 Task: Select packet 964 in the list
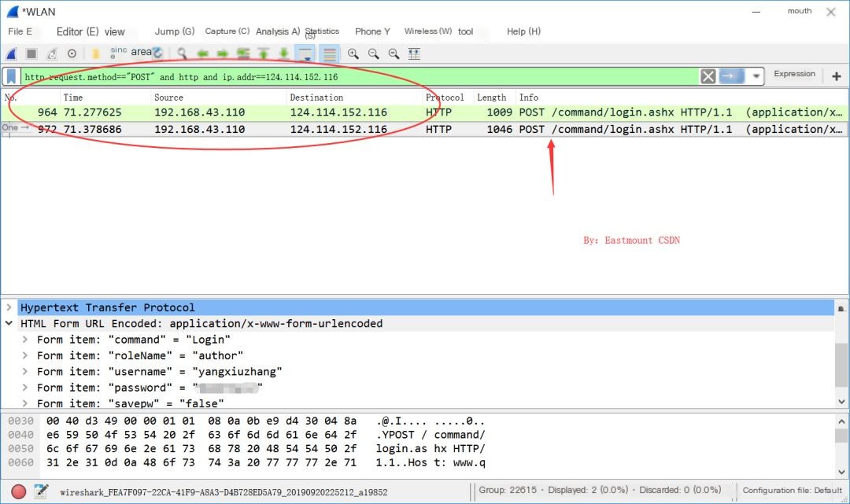coord(236,112)
